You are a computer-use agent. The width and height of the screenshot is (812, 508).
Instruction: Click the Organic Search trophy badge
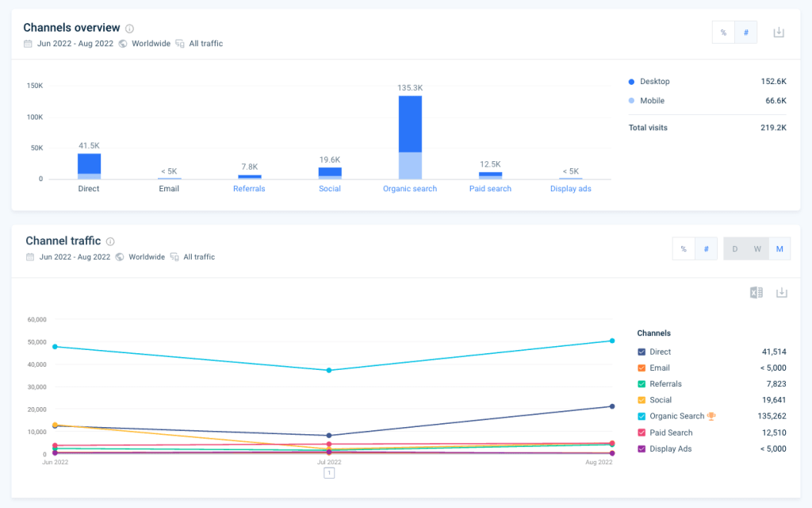(710, 416)
